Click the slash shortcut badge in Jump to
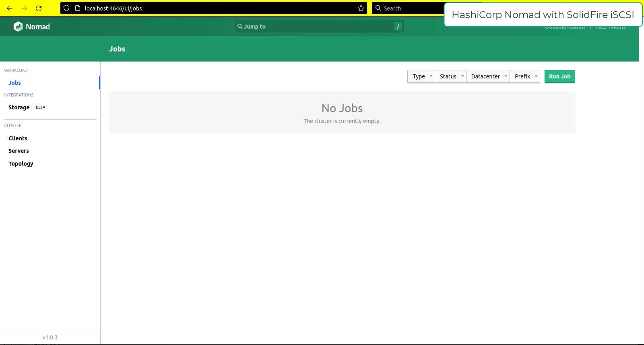Screen dimensions: 644x345 click(x=398, y=27)
